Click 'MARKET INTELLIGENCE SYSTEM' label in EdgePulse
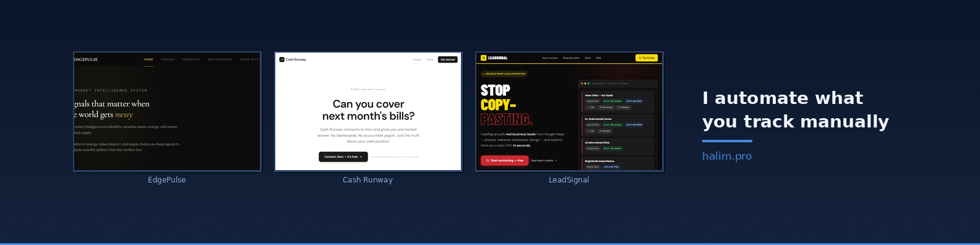Image resolution: width=980 pixels, height=245 pixels. click(x=111, y=90)
